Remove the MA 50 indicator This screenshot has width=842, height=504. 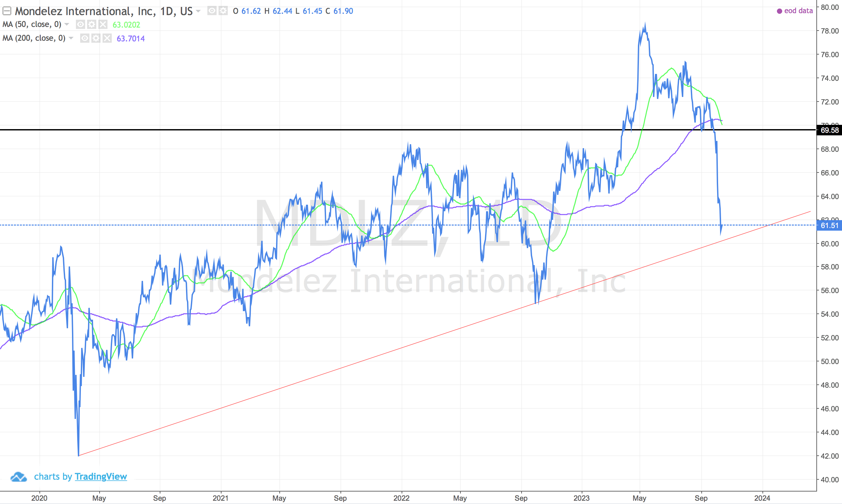[x=103, y=24]
